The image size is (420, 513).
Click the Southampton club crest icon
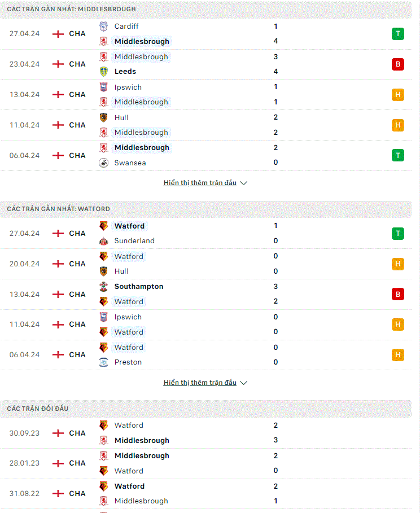[x=103, y=287]
